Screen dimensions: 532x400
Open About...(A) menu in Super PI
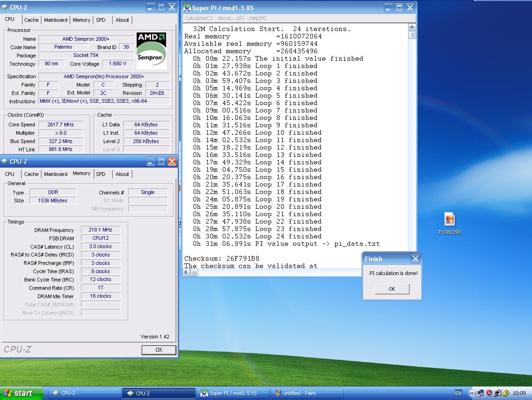(x=231, y=18)
